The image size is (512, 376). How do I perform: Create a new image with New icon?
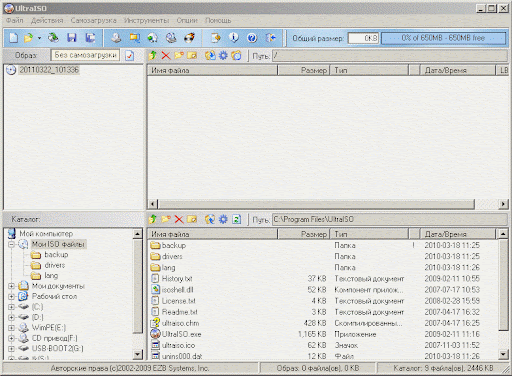13,38
